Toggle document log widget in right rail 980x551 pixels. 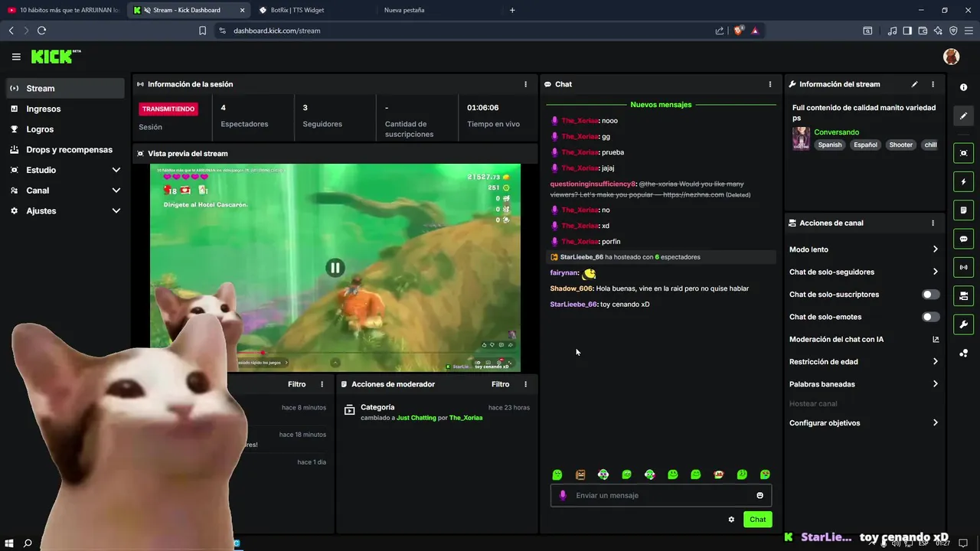(963, 210)
